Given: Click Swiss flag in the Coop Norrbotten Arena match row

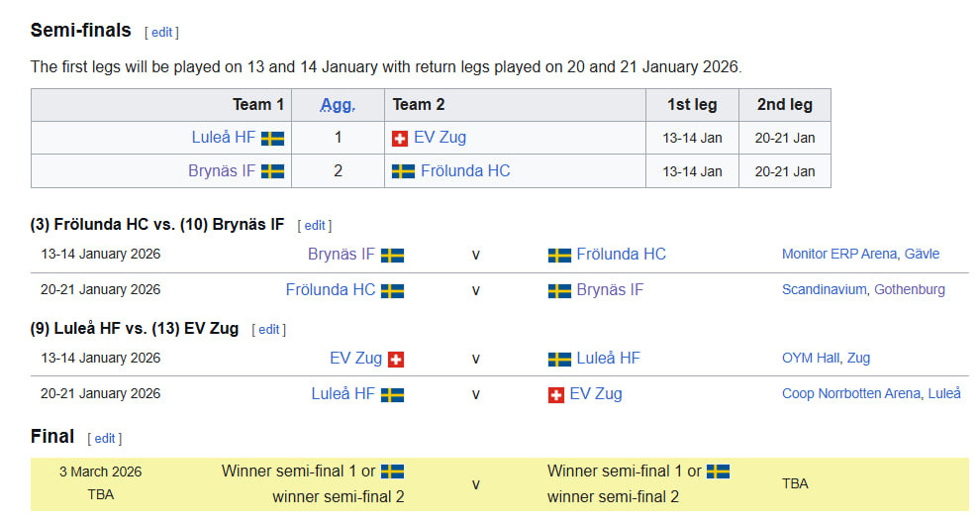Looking at the screenshot, I should pyautogui.click(x=556, y=394).
